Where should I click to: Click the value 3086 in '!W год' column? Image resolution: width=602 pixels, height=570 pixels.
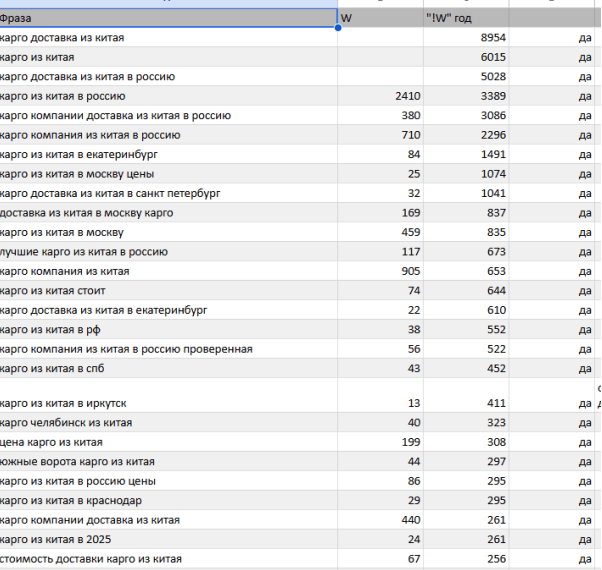493,116
